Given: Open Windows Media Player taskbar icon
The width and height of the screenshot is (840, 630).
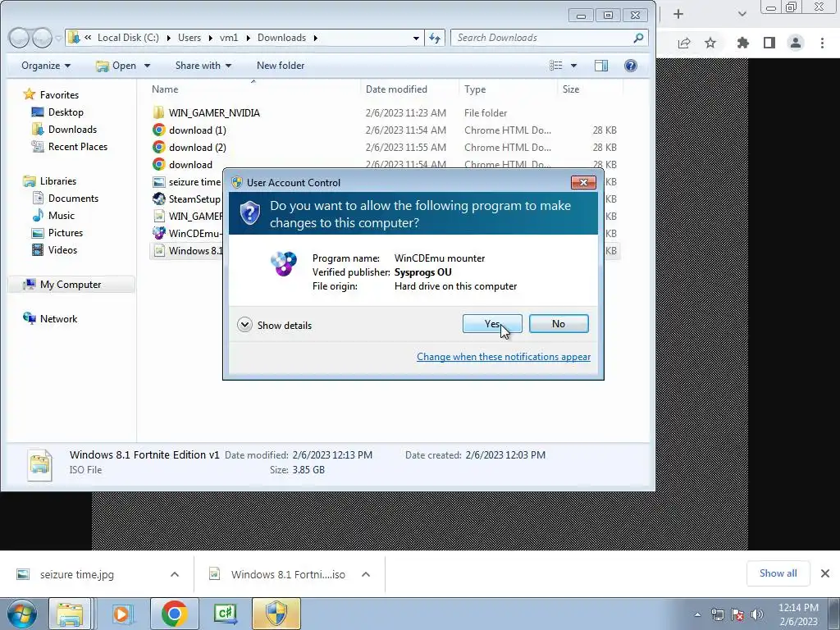Looking at the screenshot, I should (x=122, y=614).
